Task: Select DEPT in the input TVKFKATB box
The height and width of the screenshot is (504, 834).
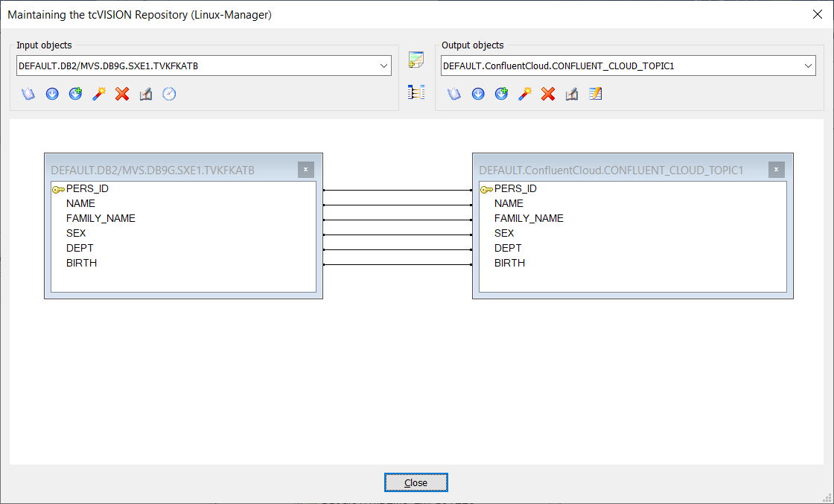Action: point(80,249)
